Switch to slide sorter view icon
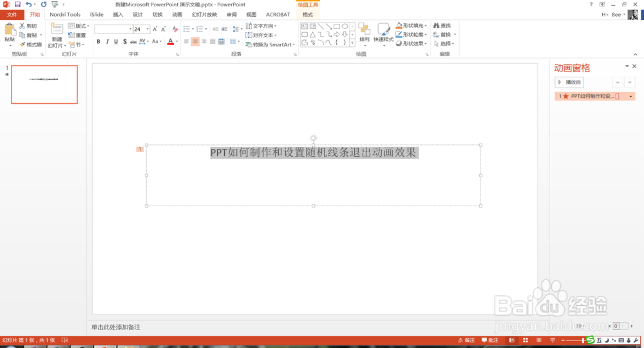The height and width of the screenshot is (348, 644). tap(525, 340)
